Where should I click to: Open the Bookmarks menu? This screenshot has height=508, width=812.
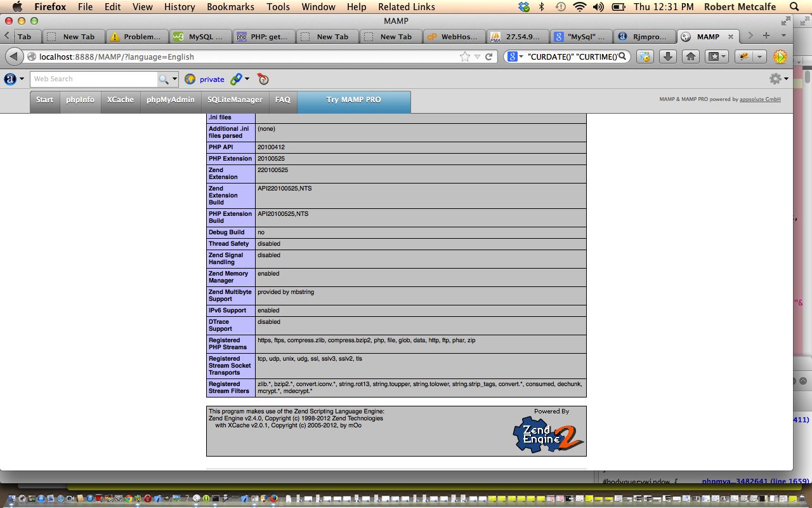(x=230, y=7)
